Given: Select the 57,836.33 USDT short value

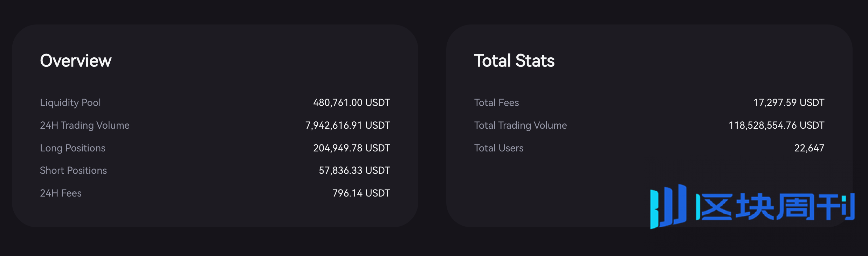Looking at the screenshot, I should tap(354, 170).
